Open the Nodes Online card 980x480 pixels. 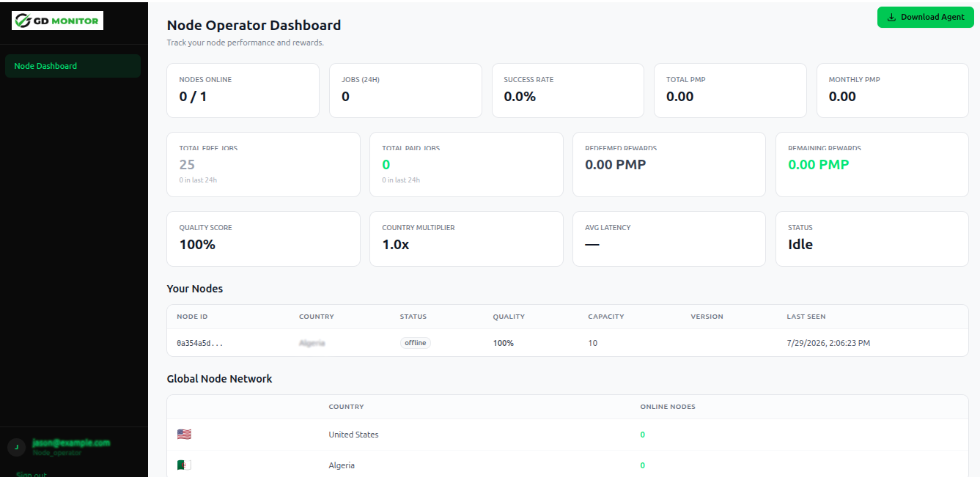[243, 90]
